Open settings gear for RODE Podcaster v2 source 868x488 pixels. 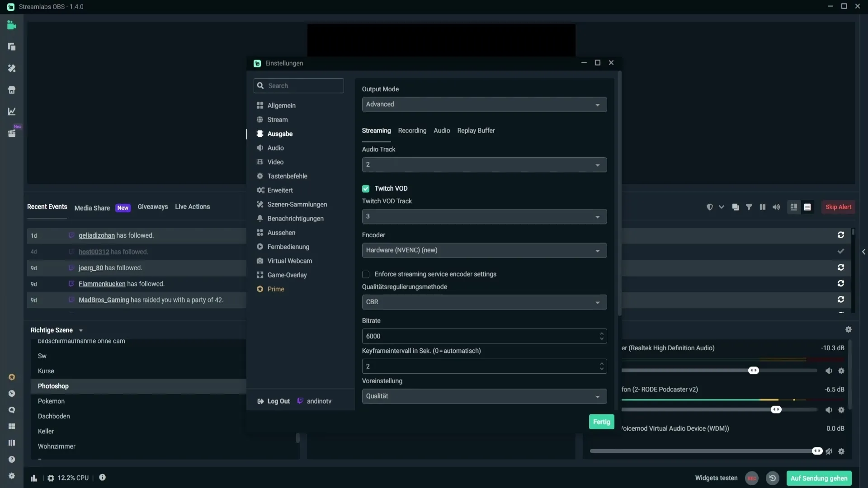pos(841,410)
